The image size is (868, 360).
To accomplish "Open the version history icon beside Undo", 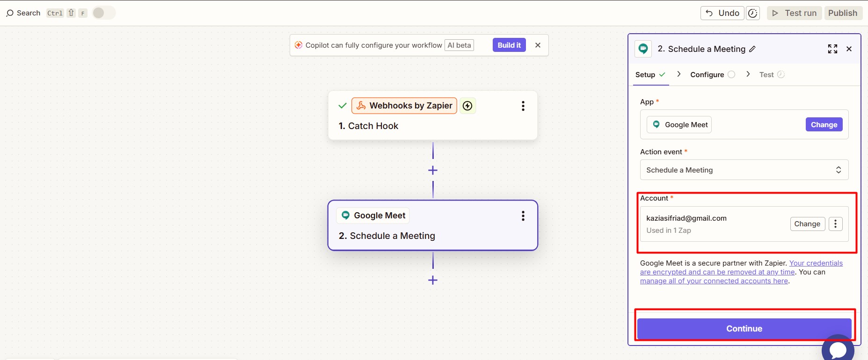I will pos(752,13).
